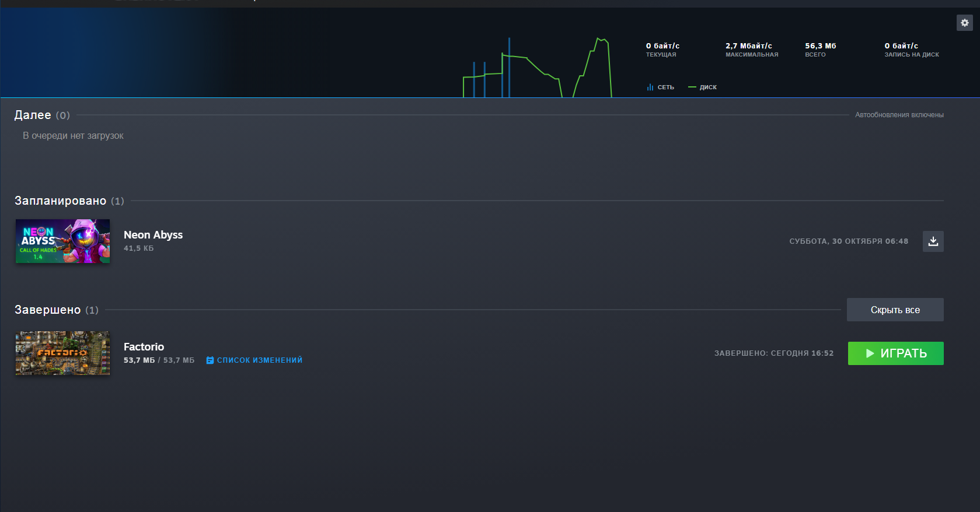Viewport: 980px width, 512px height.
Task: Click the ИГРАТЬ button for Factorio
Action: click(896, 353)
